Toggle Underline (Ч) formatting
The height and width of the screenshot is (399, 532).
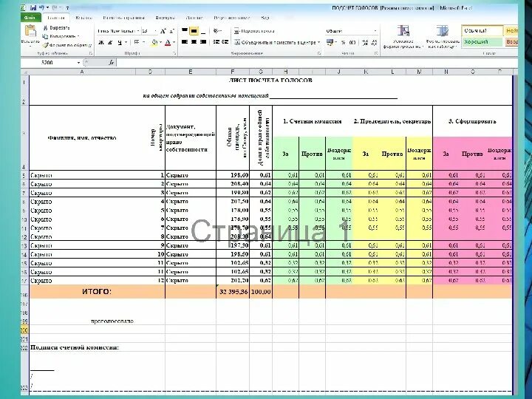(x=120, y=42)
